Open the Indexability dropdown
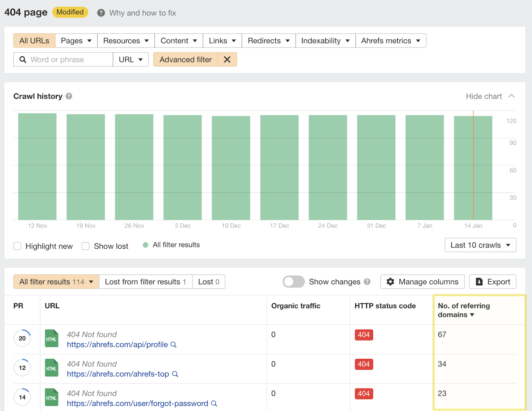 tap(326, 41)
